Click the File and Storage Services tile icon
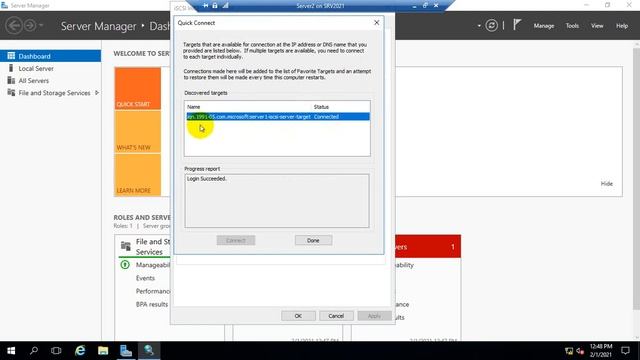 126,246
